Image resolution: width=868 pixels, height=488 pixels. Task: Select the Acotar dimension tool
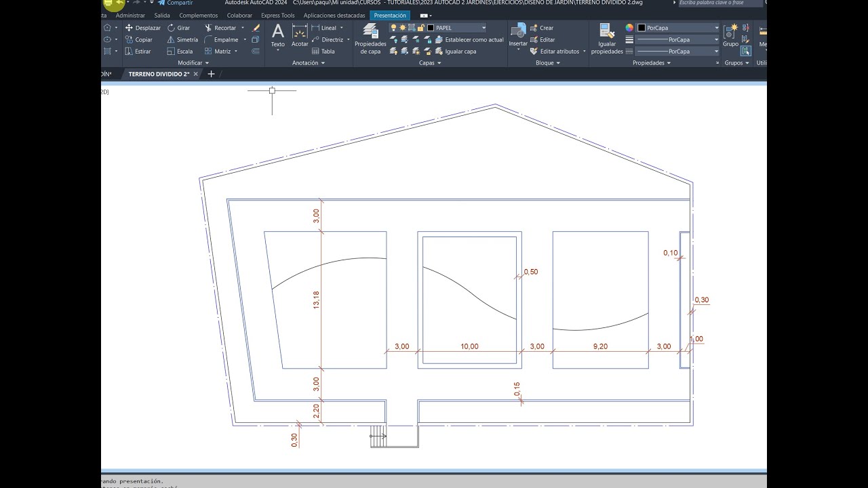click(300, 36)
